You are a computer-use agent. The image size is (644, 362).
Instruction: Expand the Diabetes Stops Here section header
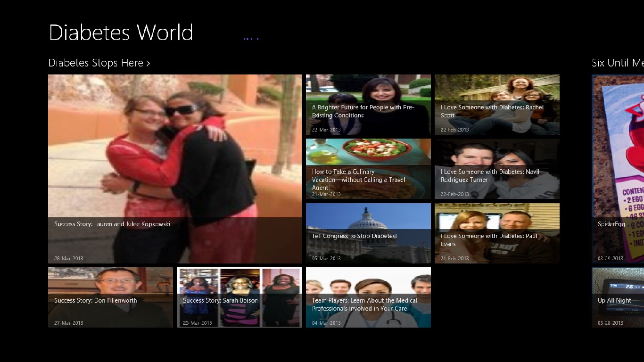click(x=96, y=63)
